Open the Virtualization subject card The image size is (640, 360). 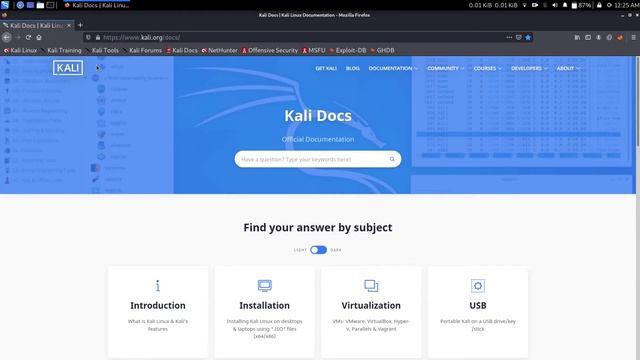click(x=371, y=312)
